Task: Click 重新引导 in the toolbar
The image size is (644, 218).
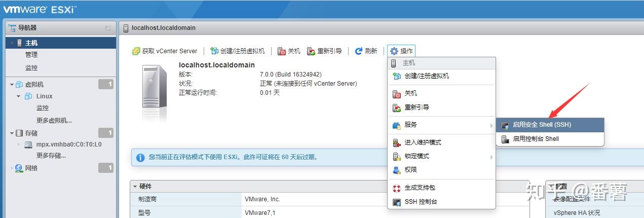Action: tap(324, 51)
